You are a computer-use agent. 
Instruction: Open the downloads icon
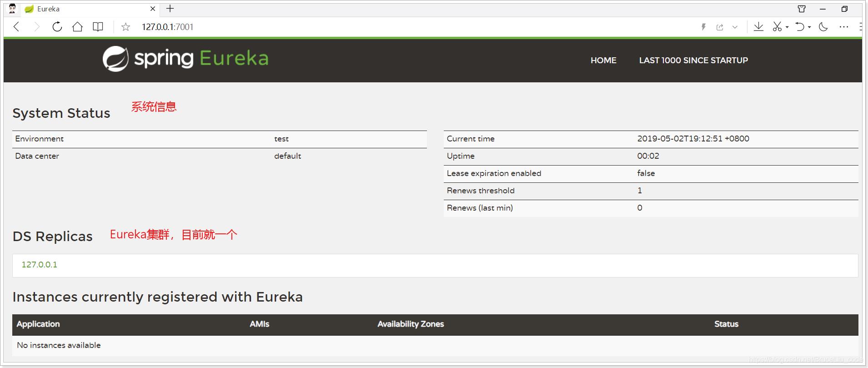pyautogui.click(x=758, y=27)
